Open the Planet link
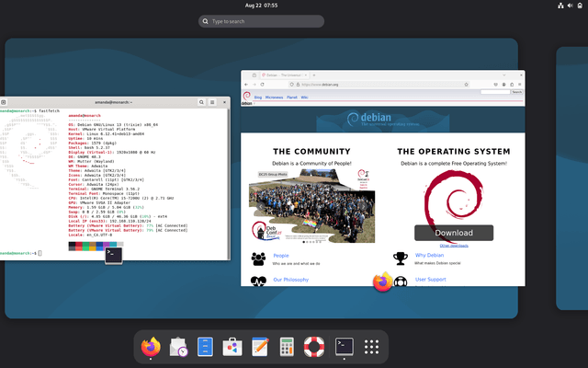This screenshot has height=368, width=588. coord(292,98)
